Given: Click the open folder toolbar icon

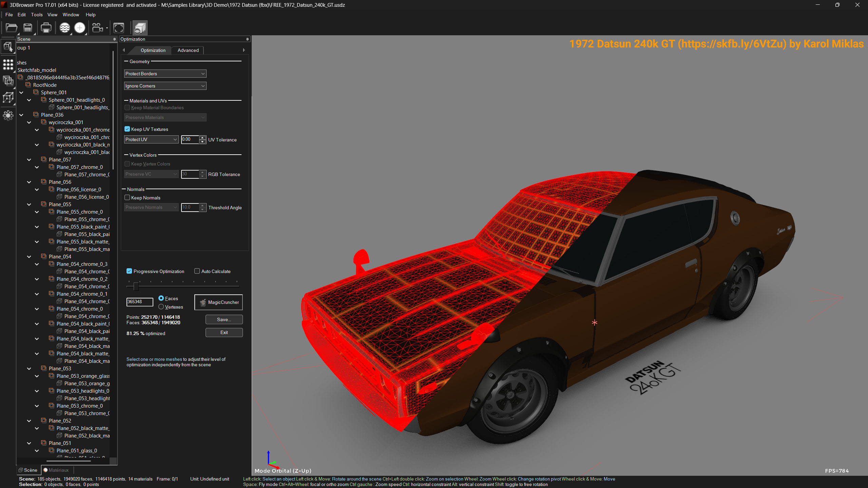Looking at the screenshot, I should (11, 28).
